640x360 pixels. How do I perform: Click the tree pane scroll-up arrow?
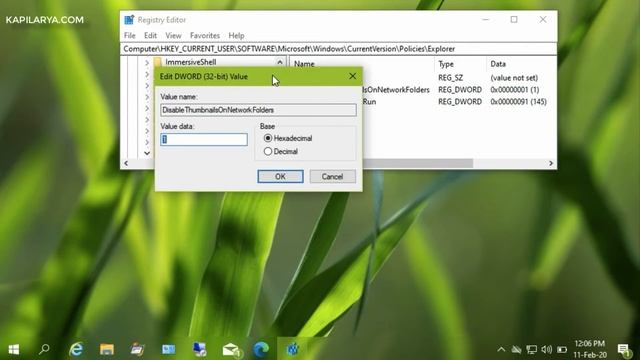coord(280,62)
